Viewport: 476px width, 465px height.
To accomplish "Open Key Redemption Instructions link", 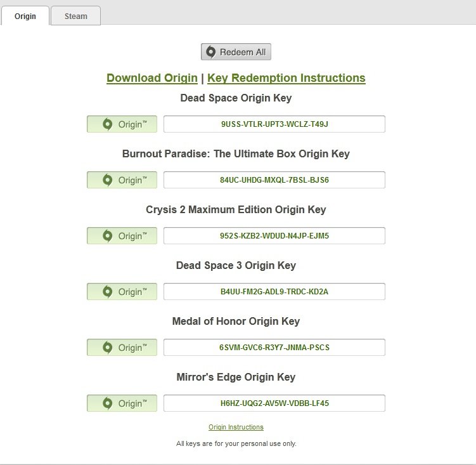I will [x=286, y=78].
